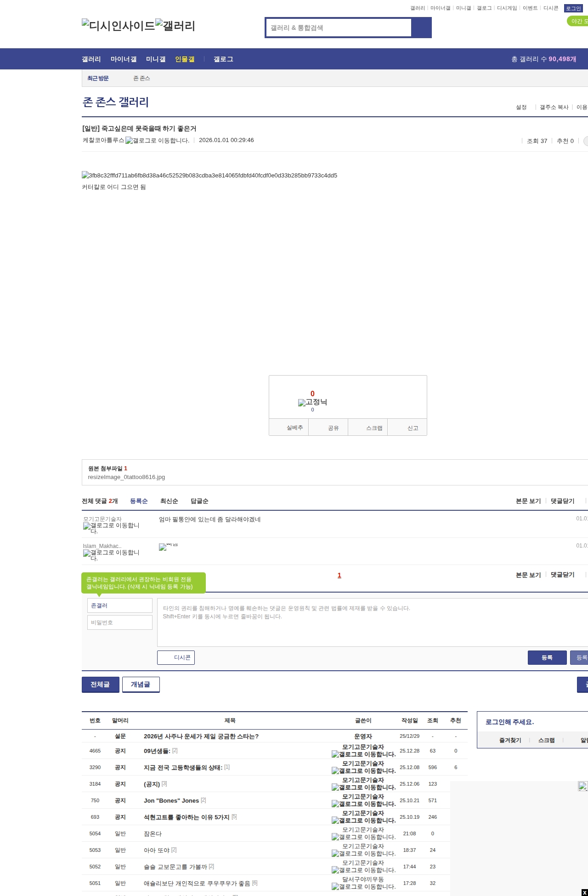Viewport: 588px width, 896px height.
Task: Go to comment page 1
Action: point(339,575)
